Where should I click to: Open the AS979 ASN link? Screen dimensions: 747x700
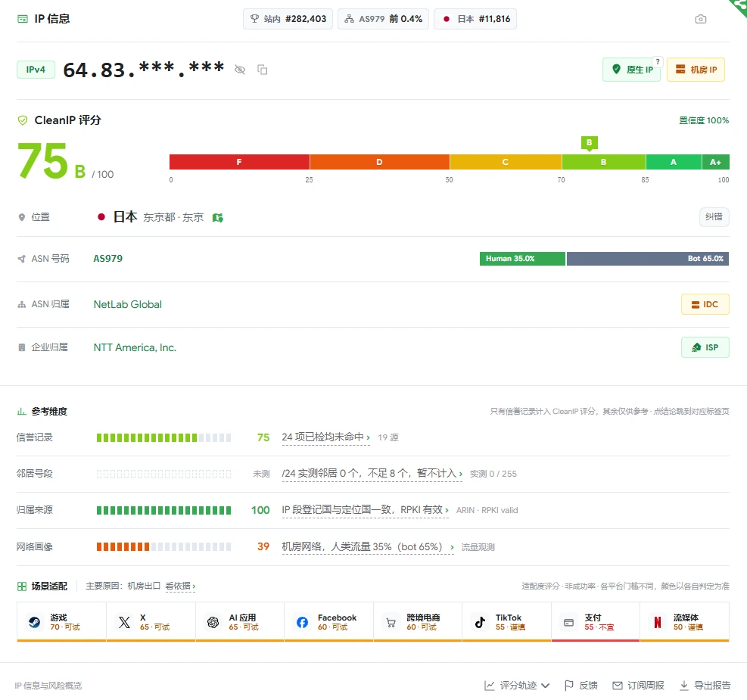click(x=107, y=259)
